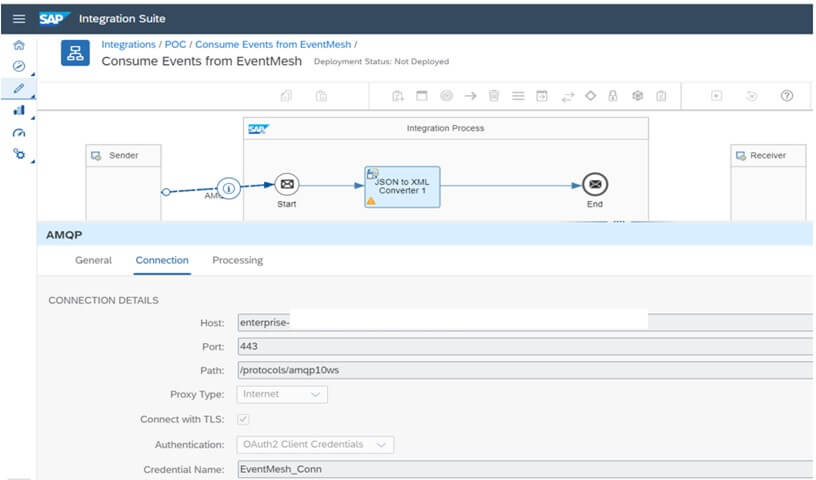
Task: Switch to the General tab
Action: pos(93,260)
